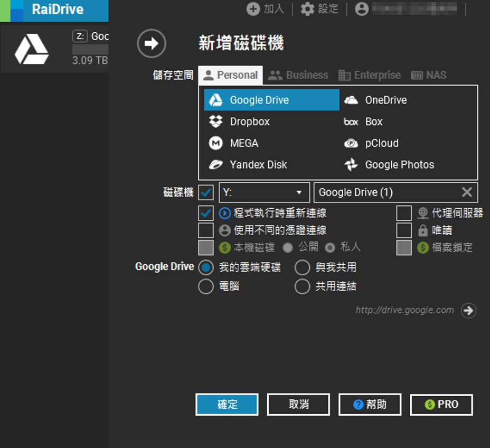Screen dimensions: 490x448
Task: Open the Y: drive letter dropdown
Action: pyautogui.click(x=264, y=192)
